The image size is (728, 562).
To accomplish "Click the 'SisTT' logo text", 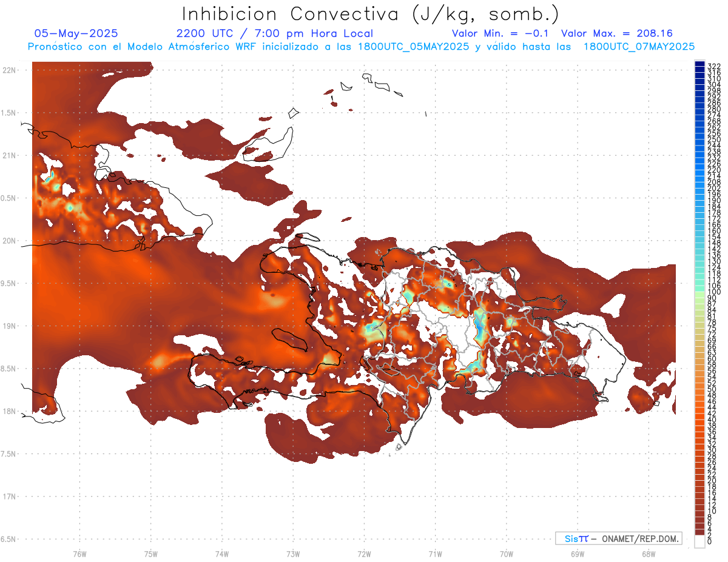I will tap(576, 538).
